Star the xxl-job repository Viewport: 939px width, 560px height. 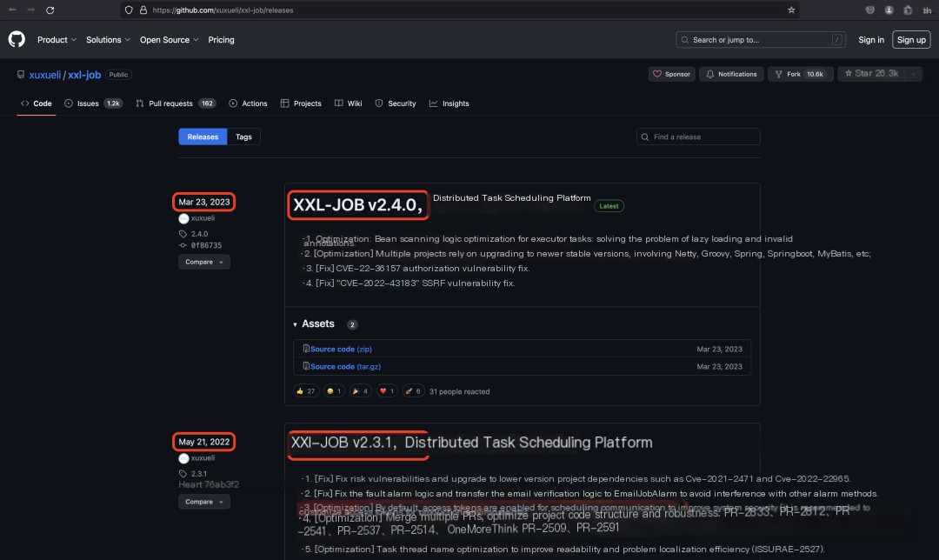coord(871,74)
